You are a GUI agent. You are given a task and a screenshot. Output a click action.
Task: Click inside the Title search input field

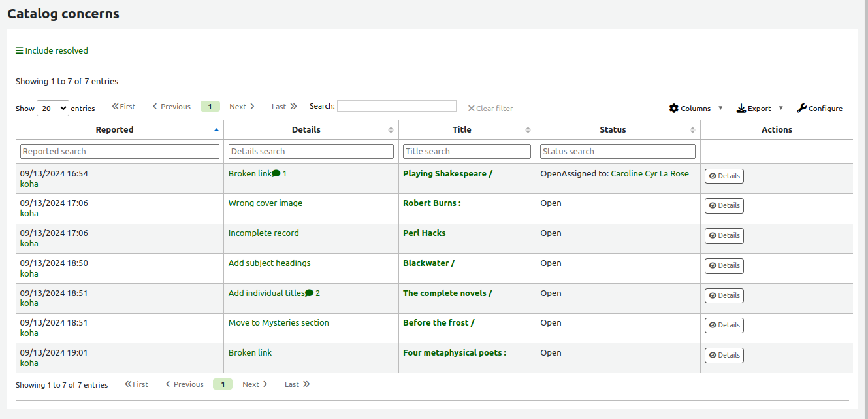coord(466,151)
